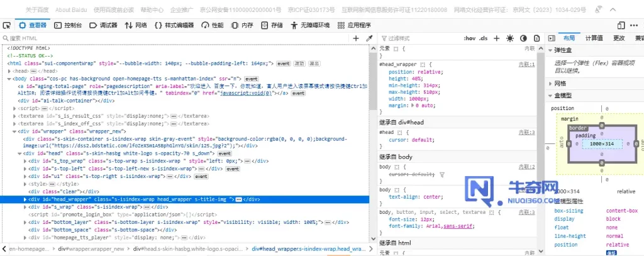Image resolution: width=644 pixels, height=256 pixels.
Task: Click 1000×314 content box in box model
Action: (x=602, y=144)
